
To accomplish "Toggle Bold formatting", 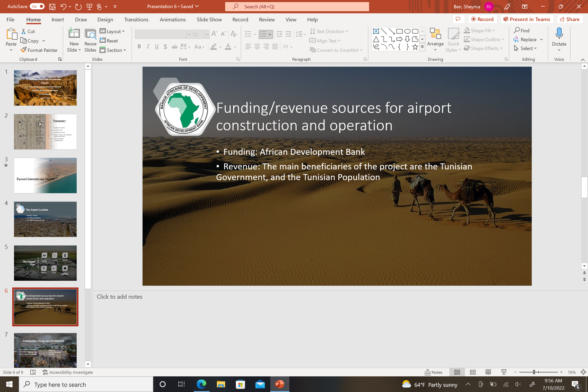I will tap(139, 47).
